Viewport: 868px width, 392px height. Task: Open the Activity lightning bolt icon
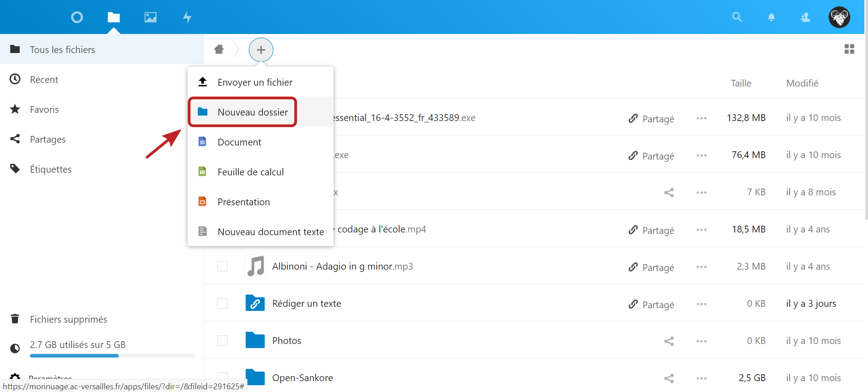(x=187, y=17)
